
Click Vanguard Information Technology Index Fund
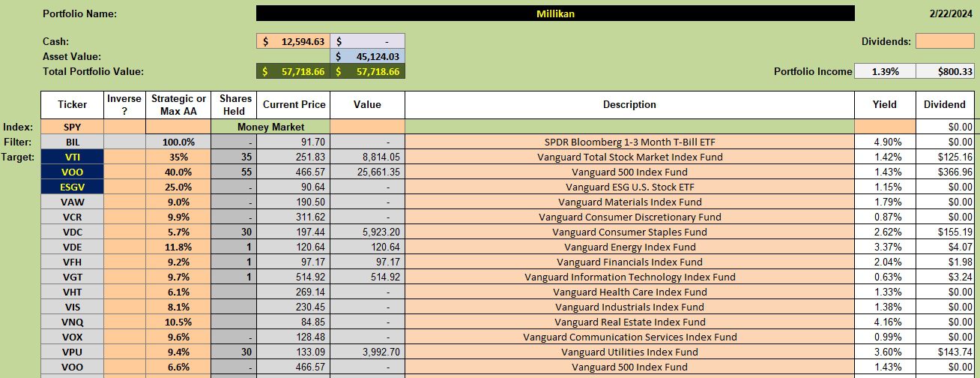[629, 277]
